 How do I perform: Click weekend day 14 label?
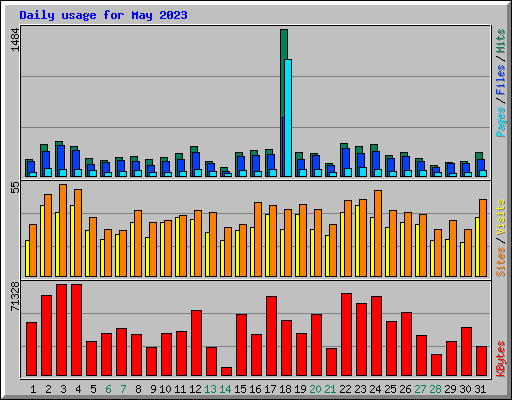[225, 389]
